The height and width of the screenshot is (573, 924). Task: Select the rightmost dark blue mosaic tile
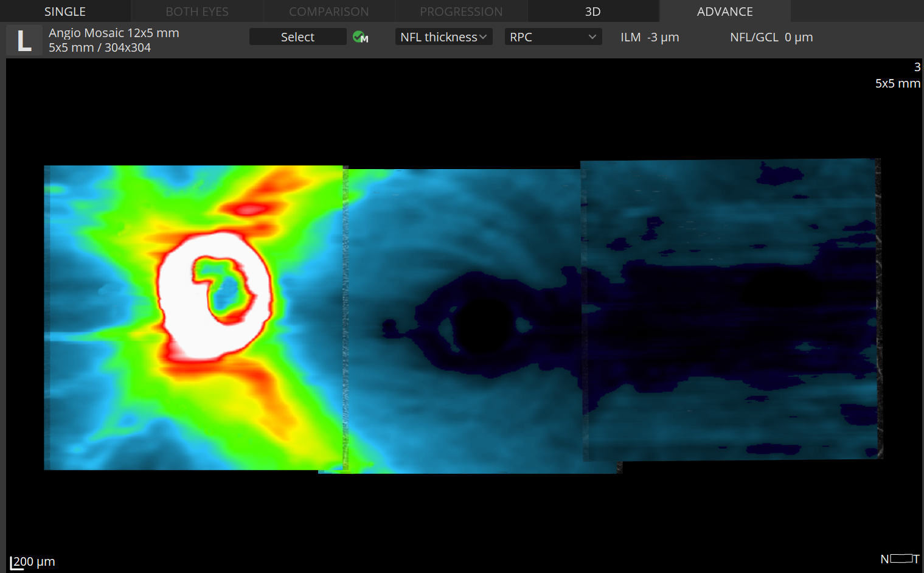730,310
